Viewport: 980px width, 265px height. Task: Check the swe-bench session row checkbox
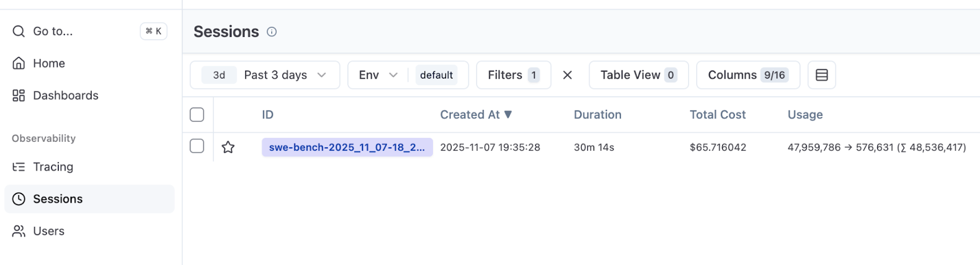(x=197, y=146)
